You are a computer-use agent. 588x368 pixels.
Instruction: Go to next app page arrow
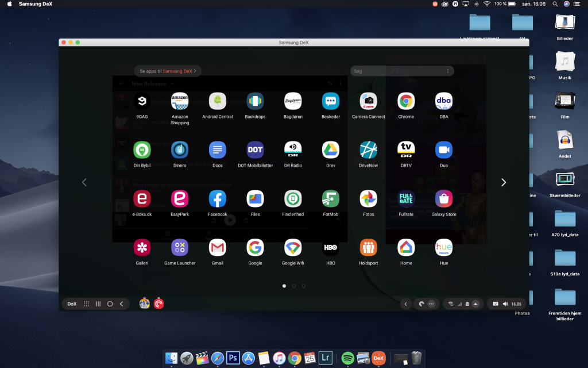tap(504, 182)
